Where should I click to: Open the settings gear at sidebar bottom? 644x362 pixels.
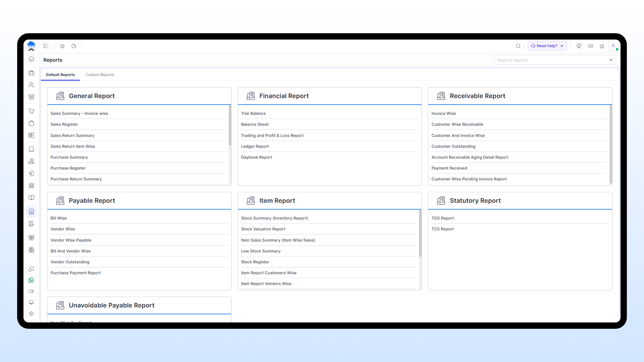tap(31, 314)
